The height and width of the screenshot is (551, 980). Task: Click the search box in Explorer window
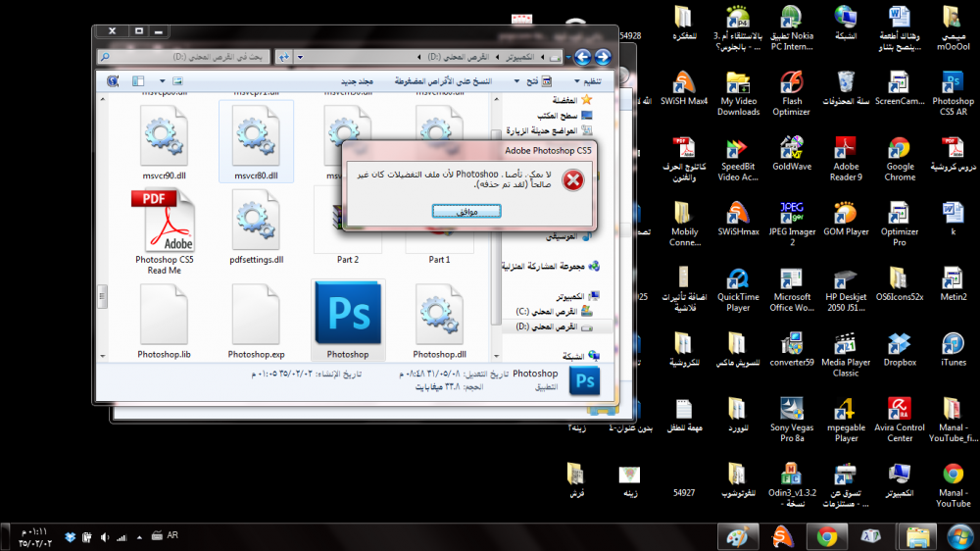tap(186, 57)
